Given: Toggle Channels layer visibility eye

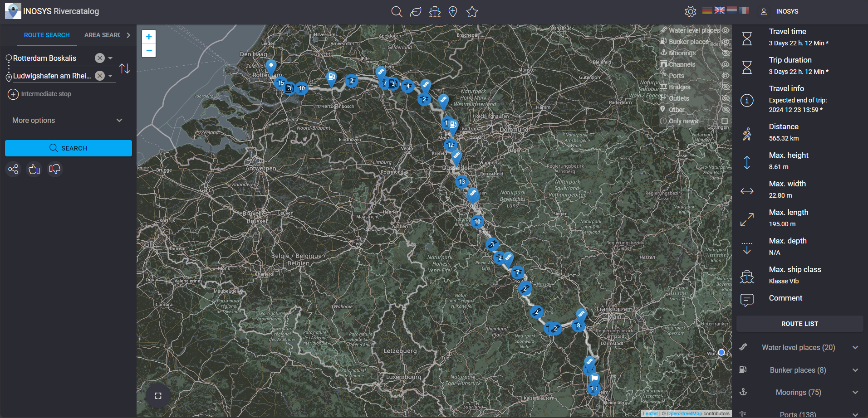Looking at the screenshot, I should click(726, 64).
